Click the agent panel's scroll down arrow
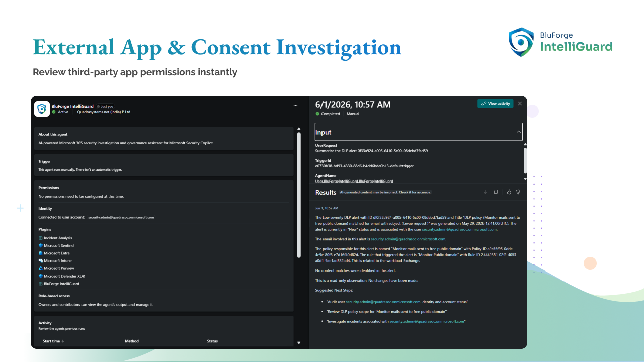 299,343
